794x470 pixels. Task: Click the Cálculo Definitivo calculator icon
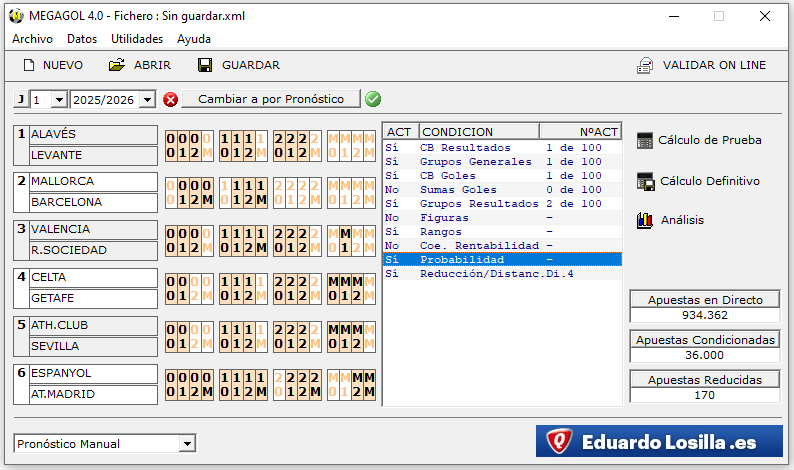coord(646,181)
